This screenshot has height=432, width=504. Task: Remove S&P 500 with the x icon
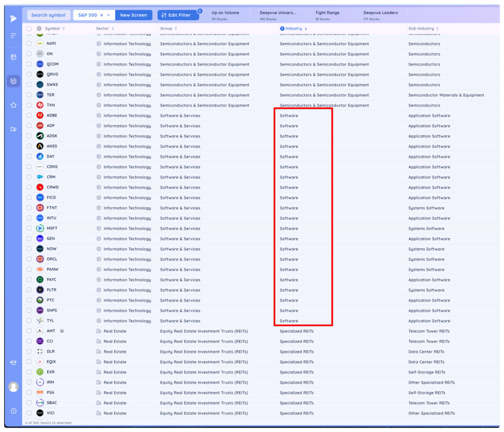(101, 15)
